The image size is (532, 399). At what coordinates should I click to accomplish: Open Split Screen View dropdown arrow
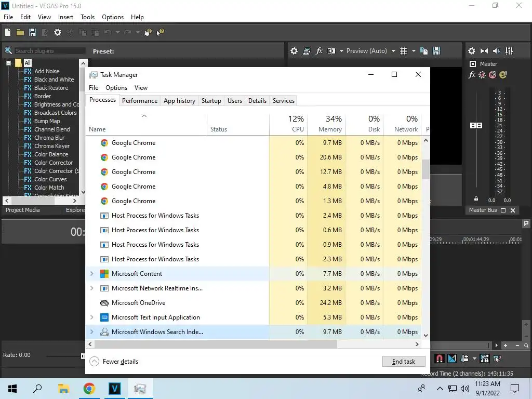341,51
